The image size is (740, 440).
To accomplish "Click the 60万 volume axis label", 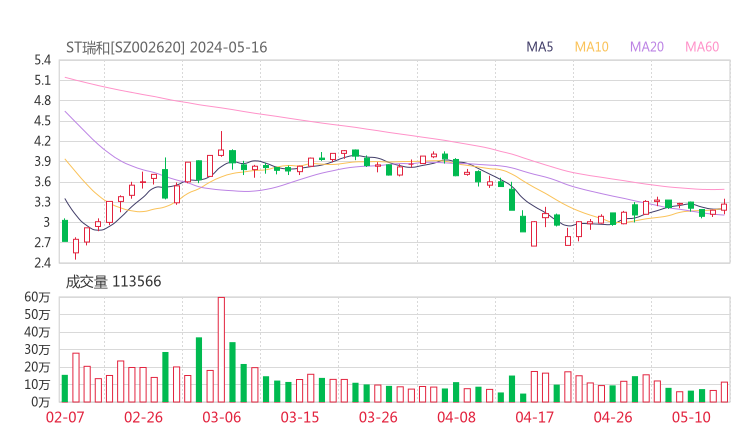I will [38, 298].
